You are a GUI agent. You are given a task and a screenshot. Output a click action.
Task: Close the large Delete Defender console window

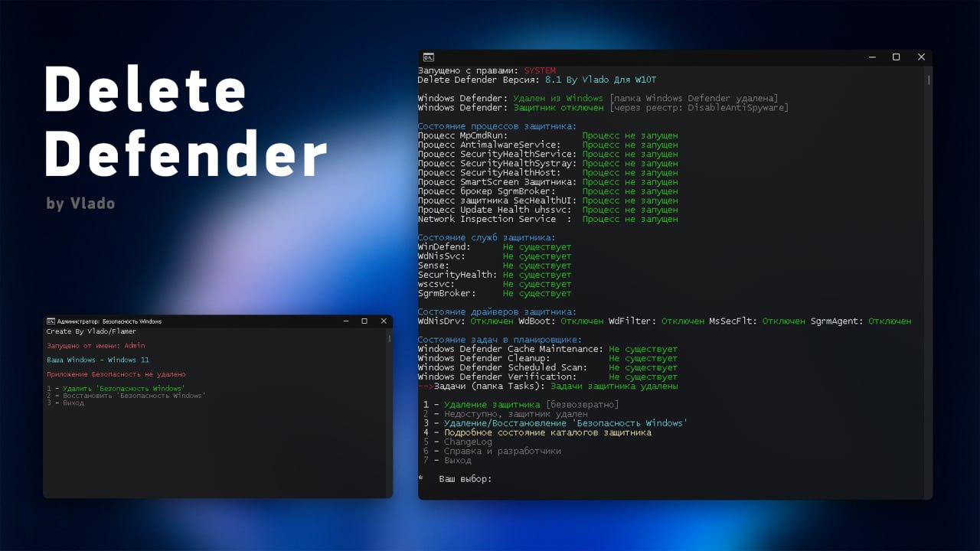[x=921, y=57]
